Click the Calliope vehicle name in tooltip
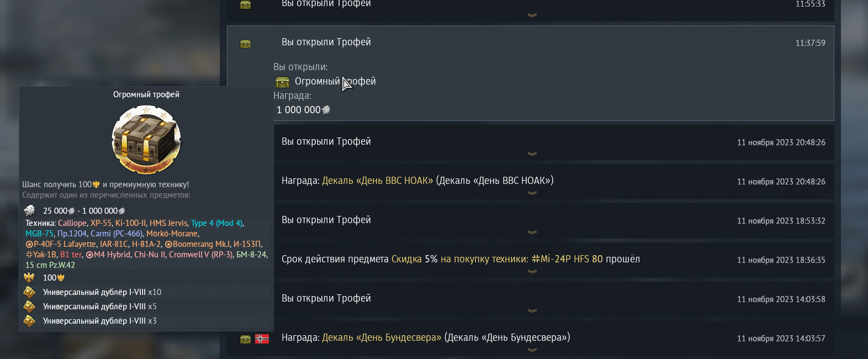 72,223
